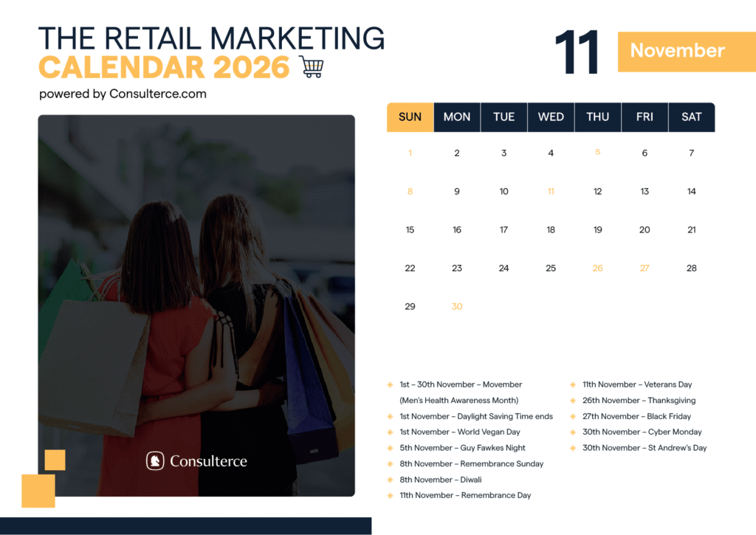Click the star bullet beside "Black Friday"
Image resolution: width=756 pixels, height=535 pixels.
pyautogui.click(x=573, y=416)
